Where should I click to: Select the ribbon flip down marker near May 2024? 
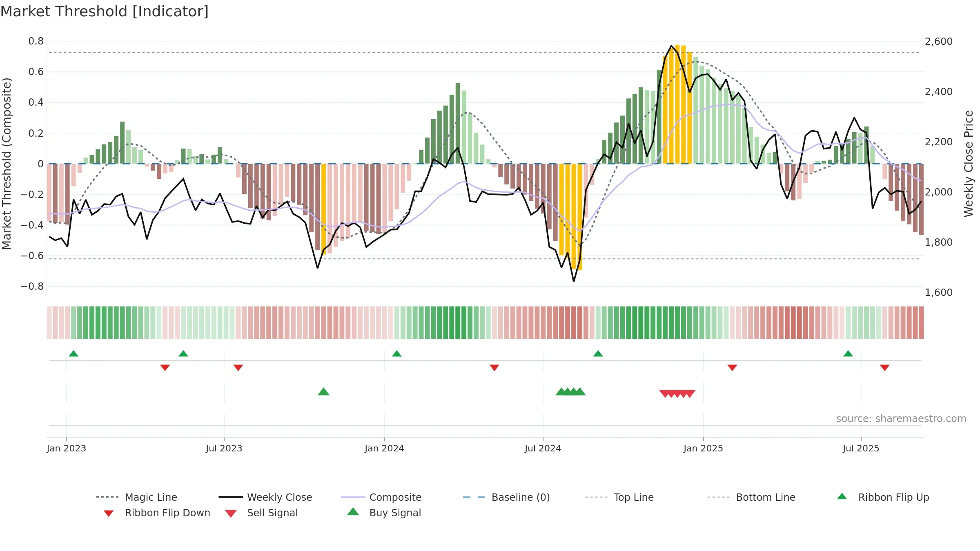click(x=494, y=368)
